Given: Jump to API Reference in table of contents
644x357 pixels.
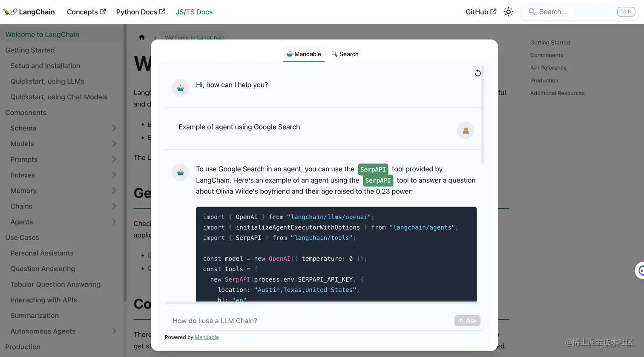Looking at the screenshot, I should point(548,68).
